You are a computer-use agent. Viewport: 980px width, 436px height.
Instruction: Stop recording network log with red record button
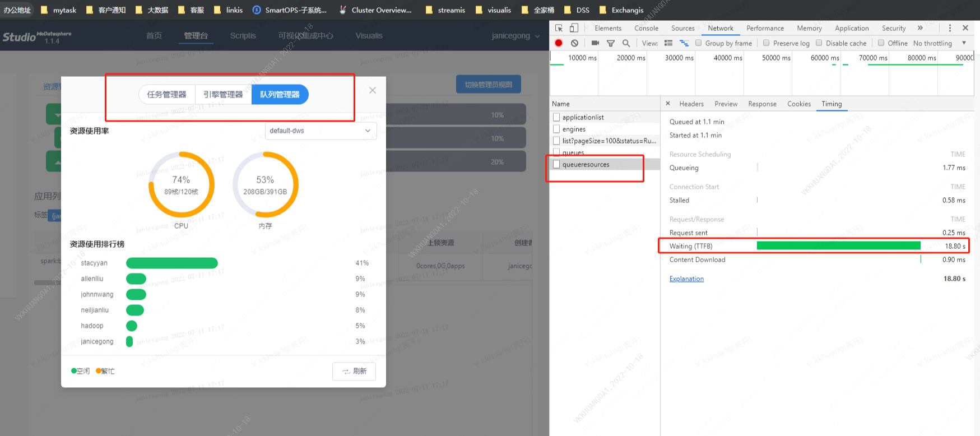click(559, 43)
